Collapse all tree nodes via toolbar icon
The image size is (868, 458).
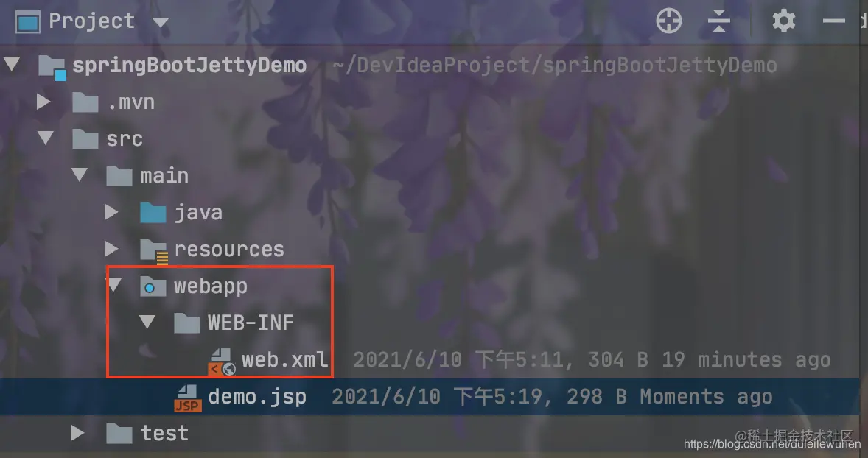(719, 21)
